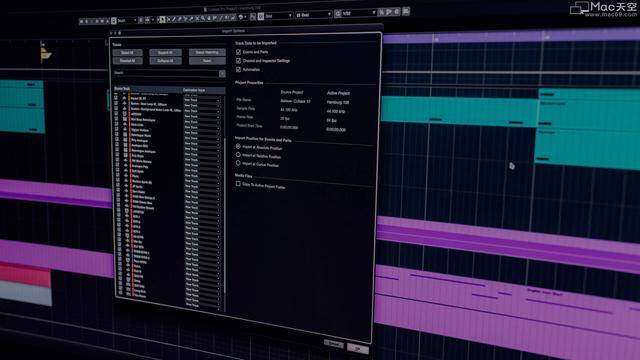Viewport: 640px width, 360px height.
Task: Select the Object Selection arrow tool
Action: click(162, 19)
